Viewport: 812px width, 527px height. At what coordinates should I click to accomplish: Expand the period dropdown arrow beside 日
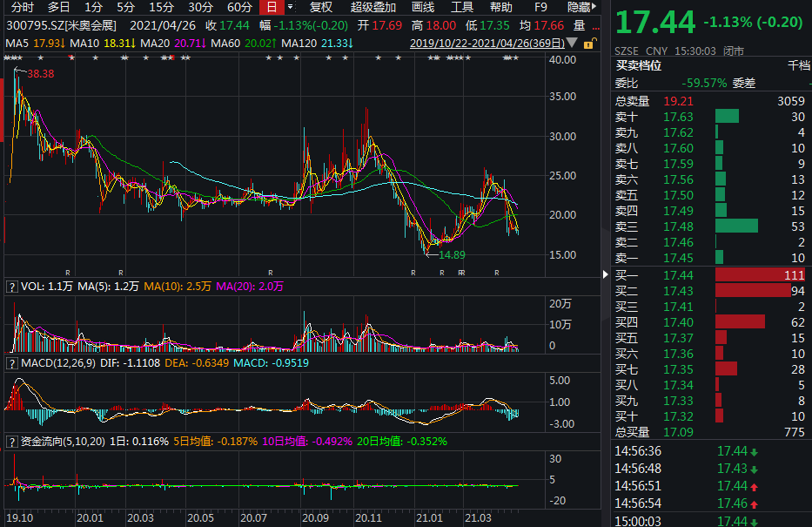pyautogui.click(x=290, y=7)
